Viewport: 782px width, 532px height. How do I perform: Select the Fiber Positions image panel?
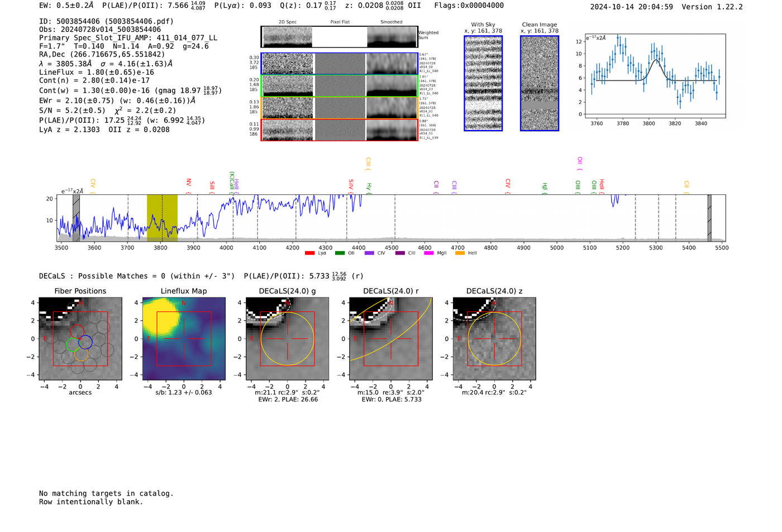click(80, 338)
